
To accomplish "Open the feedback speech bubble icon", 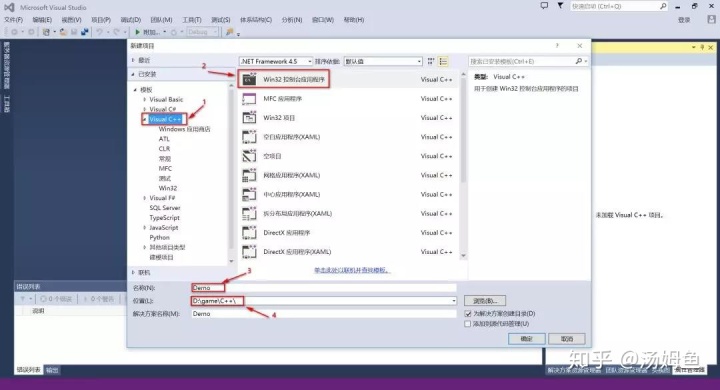I will pyautogui.click(x=544, y=6).
